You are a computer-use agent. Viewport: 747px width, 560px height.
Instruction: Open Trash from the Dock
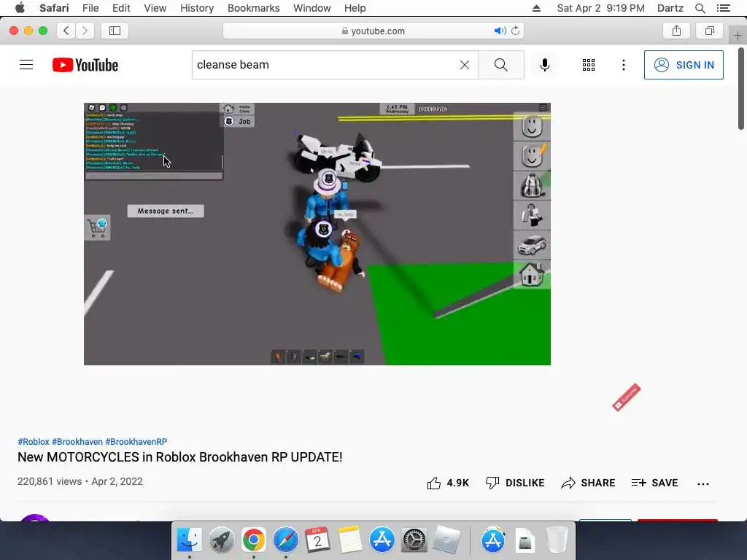click(x=557, y=540)
